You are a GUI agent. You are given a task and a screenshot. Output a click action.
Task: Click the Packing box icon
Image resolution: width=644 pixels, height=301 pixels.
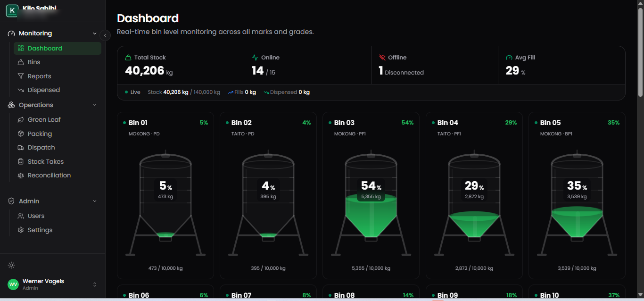point(21,134)
